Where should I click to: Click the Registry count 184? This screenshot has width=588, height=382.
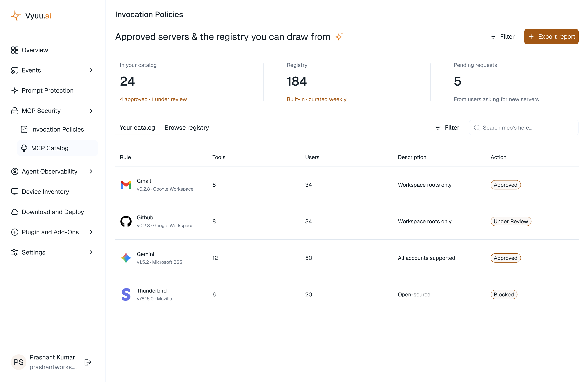297,81
